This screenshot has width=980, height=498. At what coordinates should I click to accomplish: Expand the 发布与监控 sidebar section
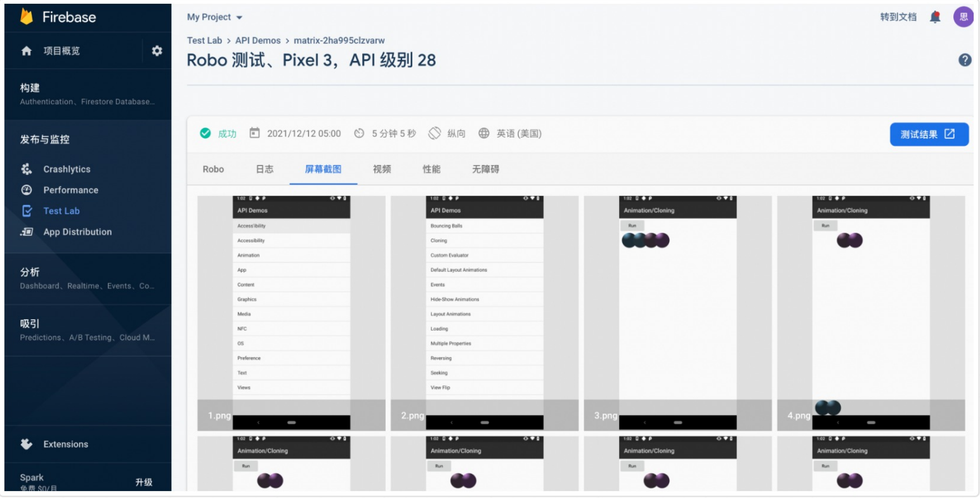click(x=88, y=140)
